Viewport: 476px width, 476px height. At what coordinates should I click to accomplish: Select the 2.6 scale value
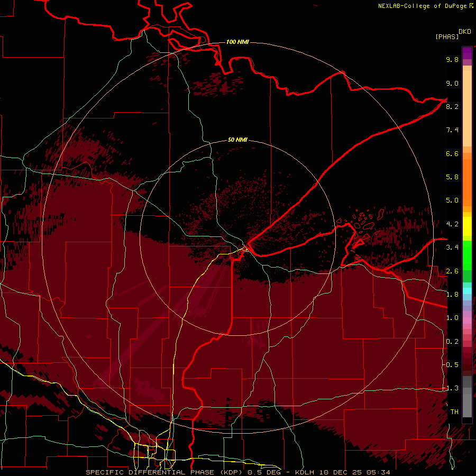452,271
